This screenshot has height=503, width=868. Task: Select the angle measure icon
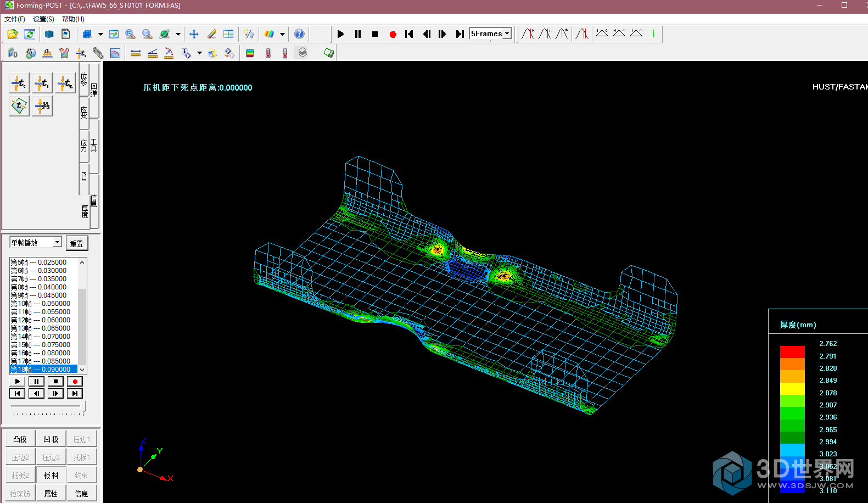(x=153, y=53)
